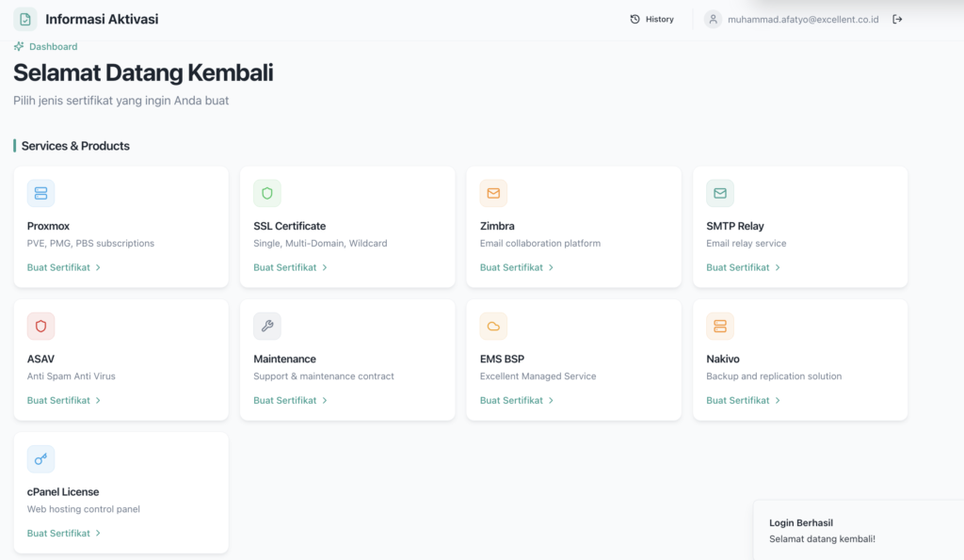964x560 pixels.
Task: Click the cPanel License key icon
Action: coord(40,458)
